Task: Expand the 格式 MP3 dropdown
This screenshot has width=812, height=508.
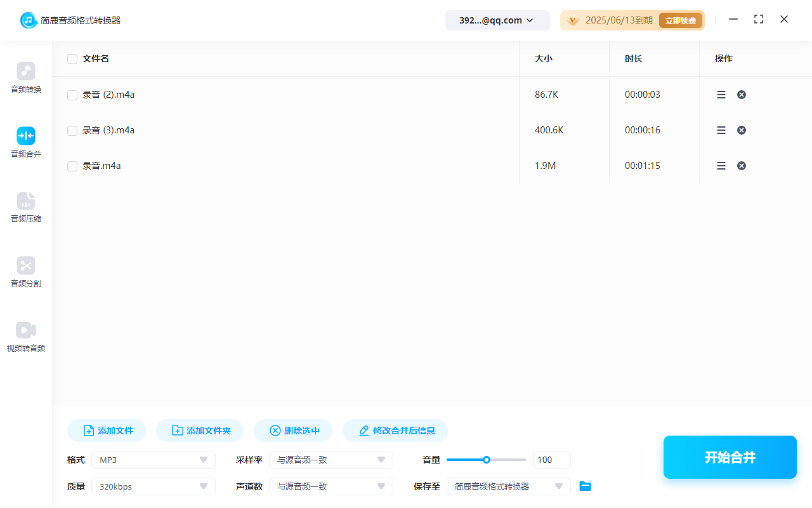Action: (154, 460)
